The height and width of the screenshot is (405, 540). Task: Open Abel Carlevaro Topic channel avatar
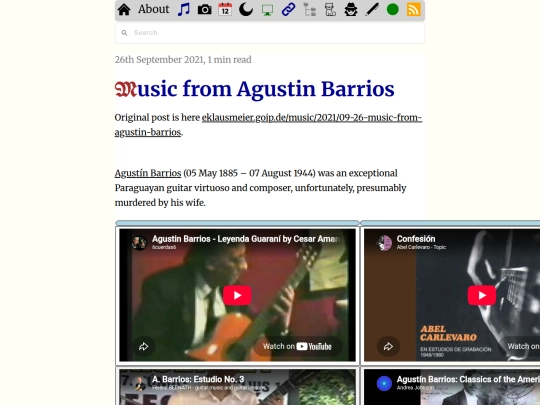click(384, 243)
